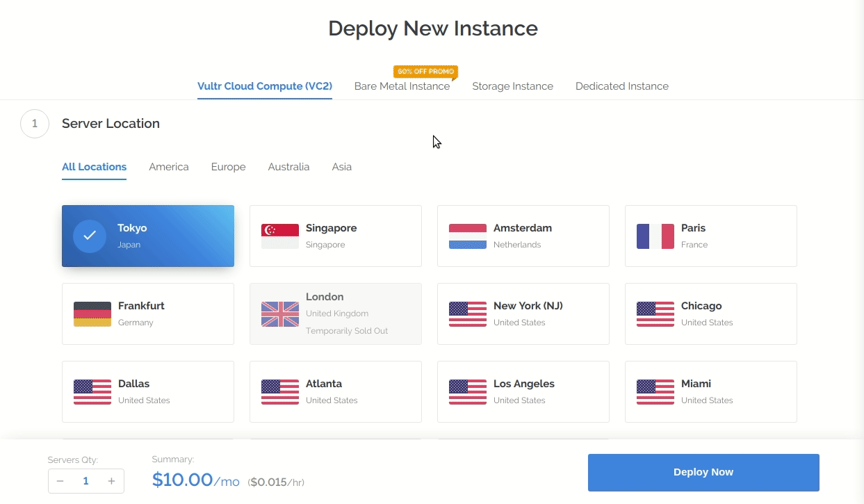864x504 pixels.
Task: Click the German flag on the Frankfurt card
Action: 92,314
